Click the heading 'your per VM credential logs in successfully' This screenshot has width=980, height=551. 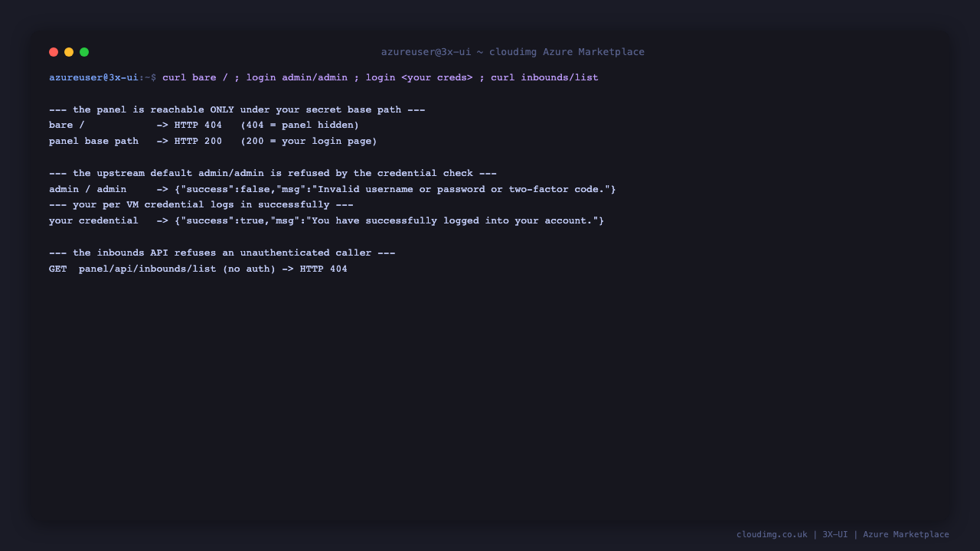point(201,204)
